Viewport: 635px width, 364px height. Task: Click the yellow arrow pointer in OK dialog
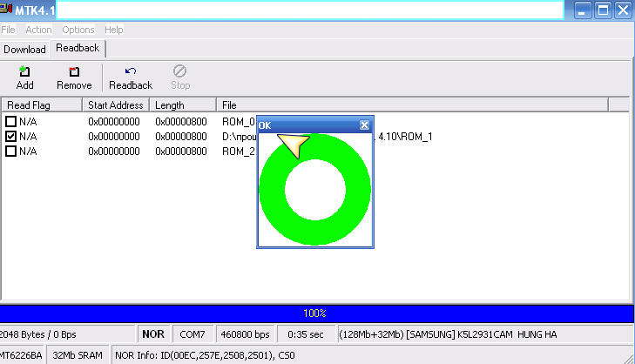coord(294,146)
